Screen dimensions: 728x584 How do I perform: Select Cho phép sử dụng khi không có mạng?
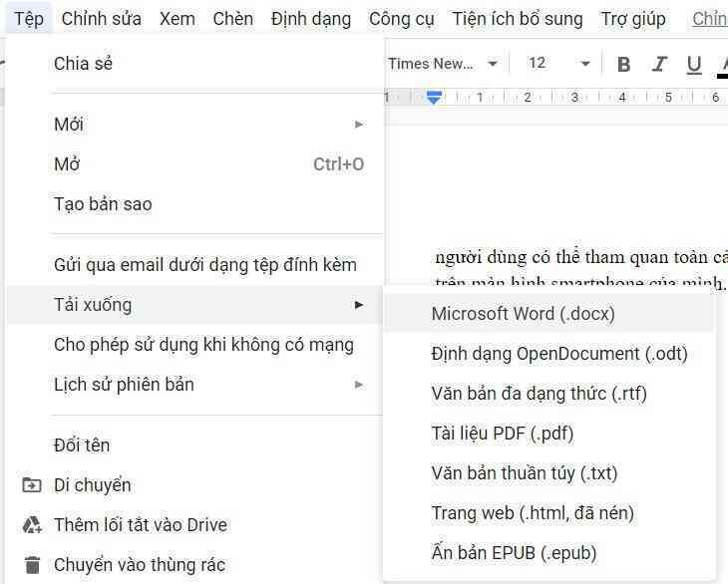(195, 345)
